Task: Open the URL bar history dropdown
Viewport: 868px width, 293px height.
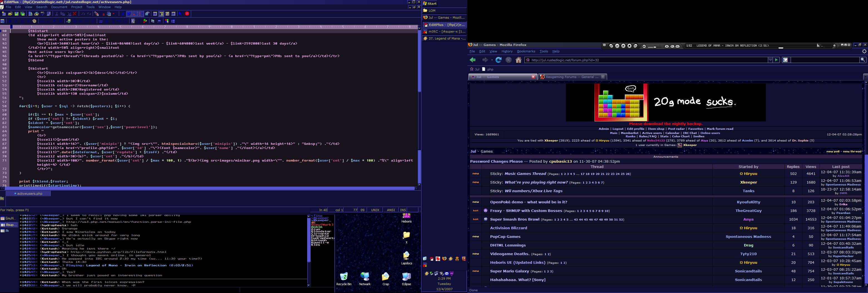Action: click(x=770, y=60)
